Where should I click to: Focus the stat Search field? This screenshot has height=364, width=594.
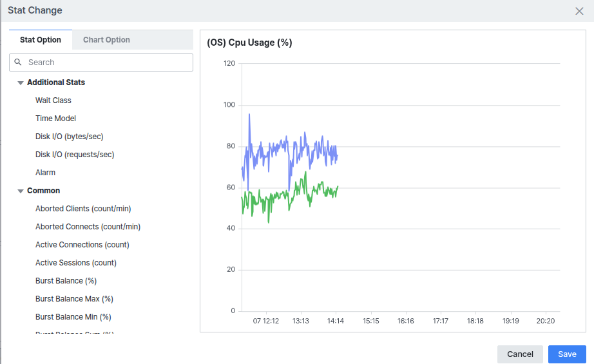tap(101, 62)
